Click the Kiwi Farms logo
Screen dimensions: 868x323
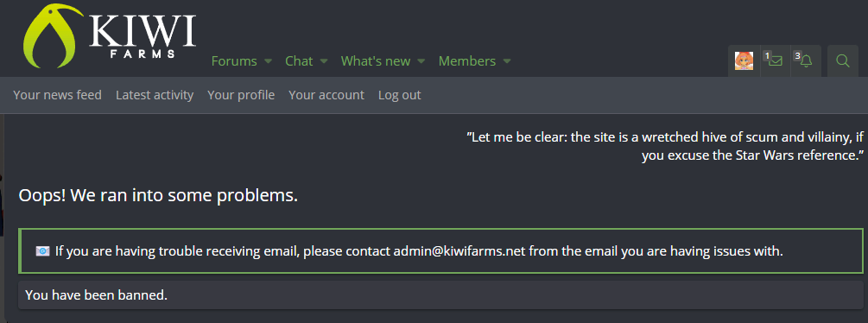110,36
